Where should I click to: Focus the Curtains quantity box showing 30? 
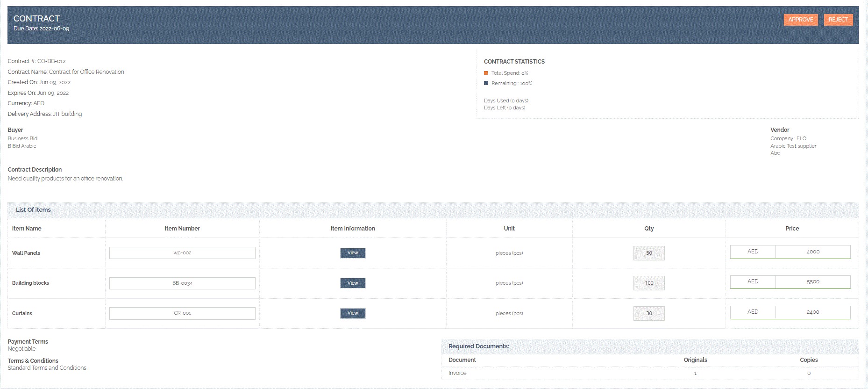tap(649, 313)
